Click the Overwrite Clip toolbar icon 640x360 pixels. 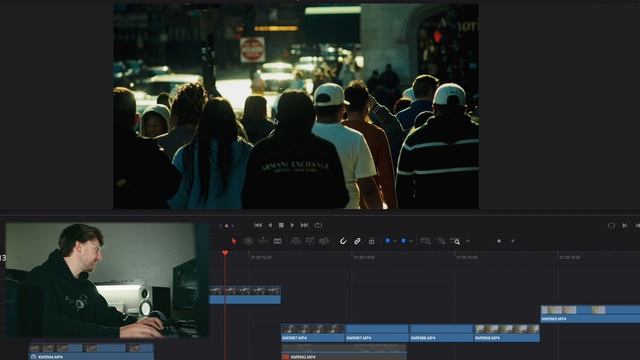click(310, 241)
